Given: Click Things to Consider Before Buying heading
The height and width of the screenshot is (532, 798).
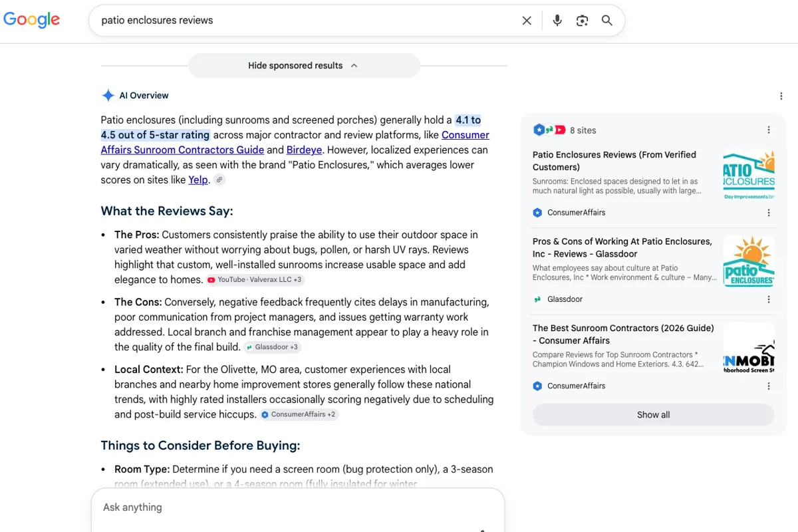Looking at the screenshot, I should point(200,446).
